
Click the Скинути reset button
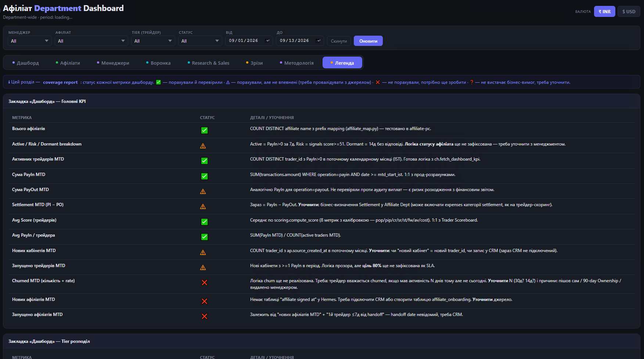point(339,41)
